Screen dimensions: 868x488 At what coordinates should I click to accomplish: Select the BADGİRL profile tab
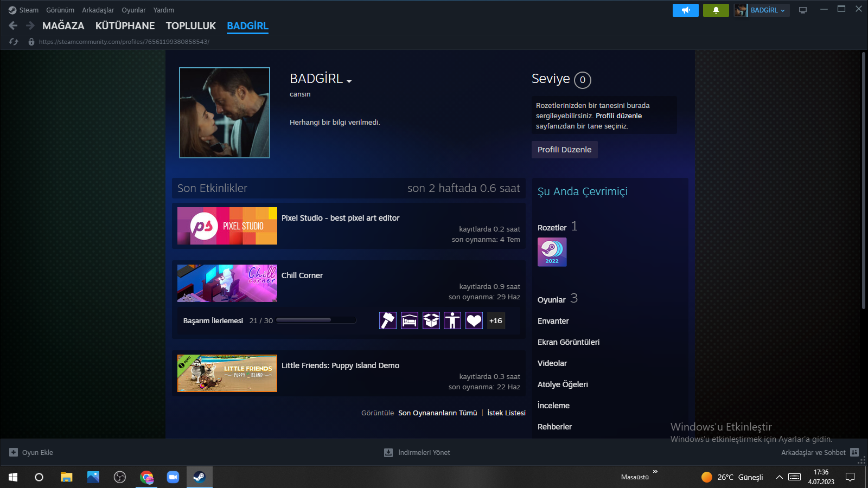(x=247, y=25)
